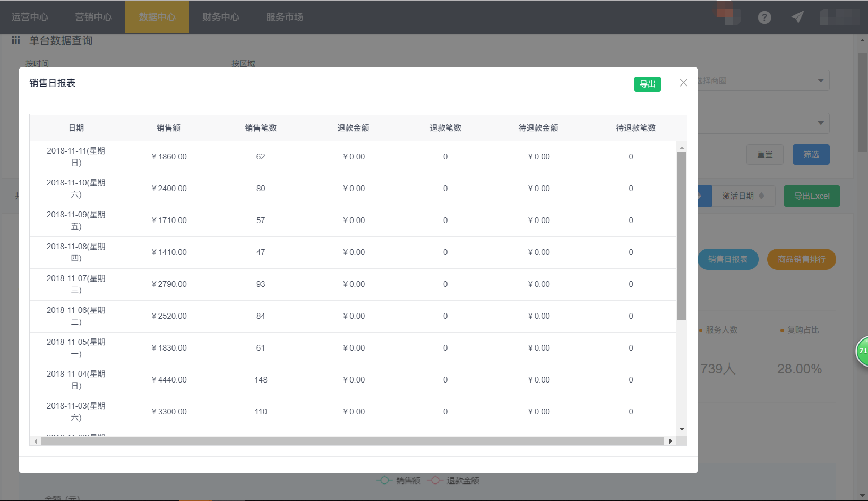
Task: Select the 2018-11-06 date cell
Action: pyautogui.click(x=76, y=316)
